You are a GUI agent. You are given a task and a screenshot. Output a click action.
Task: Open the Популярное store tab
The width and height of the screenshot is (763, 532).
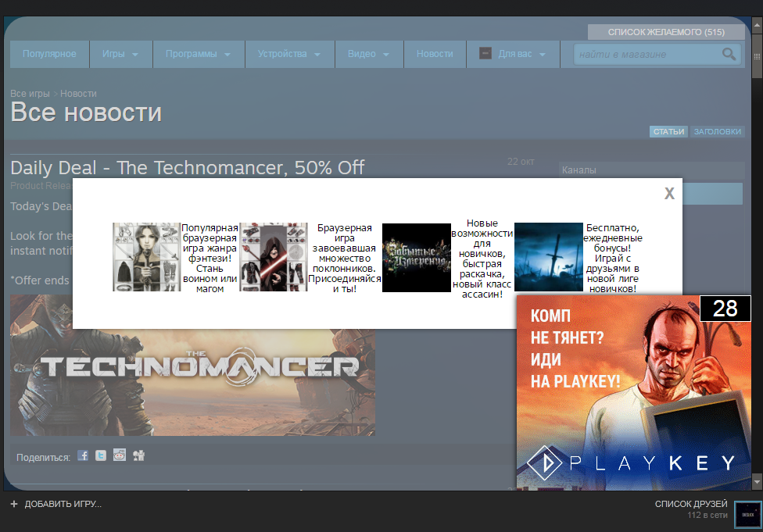click(49, 54)
